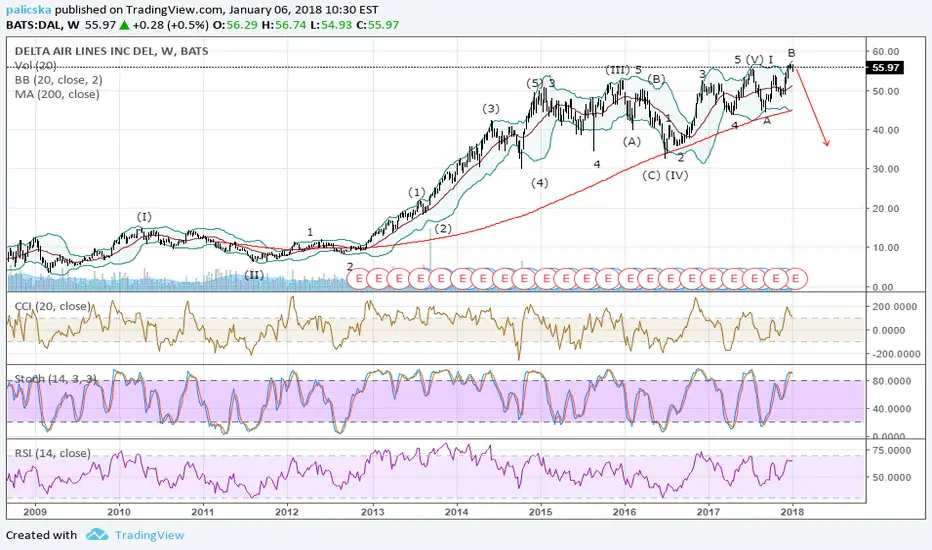Select the (4) wave label
Viewport: 932px width, 550px height.
pyautogui.click(x=540, y=183)
